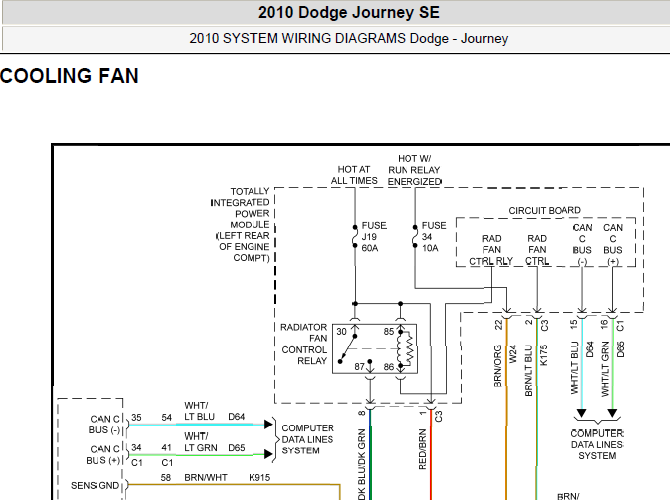Image resolution: width=670 pixels, height=500 pixels.
Task: Click the relay terminal 30 number
Action: (x=341, y=332)
